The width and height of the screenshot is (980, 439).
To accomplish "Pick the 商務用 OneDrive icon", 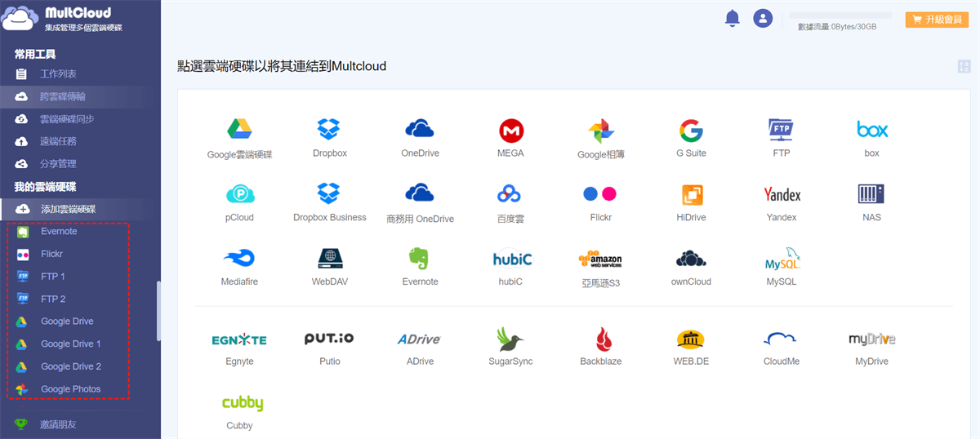I will pos(420,193).
